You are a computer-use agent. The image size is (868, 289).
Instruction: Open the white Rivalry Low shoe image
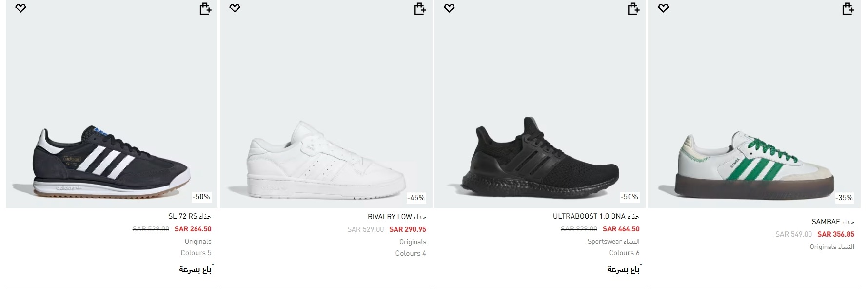(326, 161)
